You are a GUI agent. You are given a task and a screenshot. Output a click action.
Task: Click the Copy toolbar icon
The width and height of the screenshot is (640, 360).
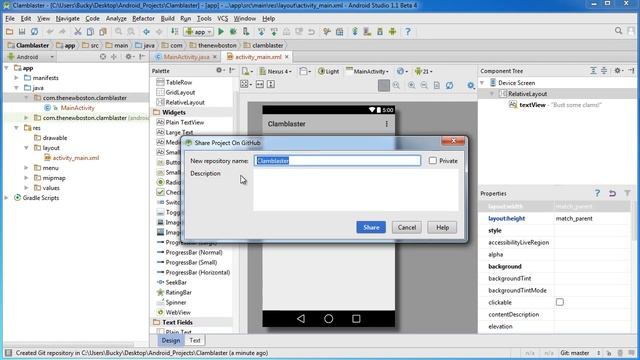pyautogui.click(x=90, y=31)
